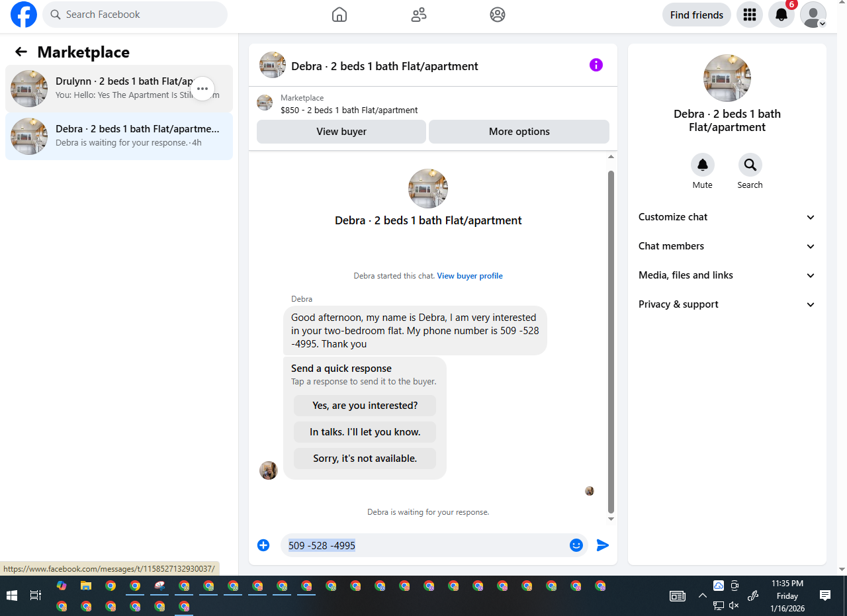The image size is (847, 616).
Task: Expand the Chat members section
Action: [x=727, y=246]
